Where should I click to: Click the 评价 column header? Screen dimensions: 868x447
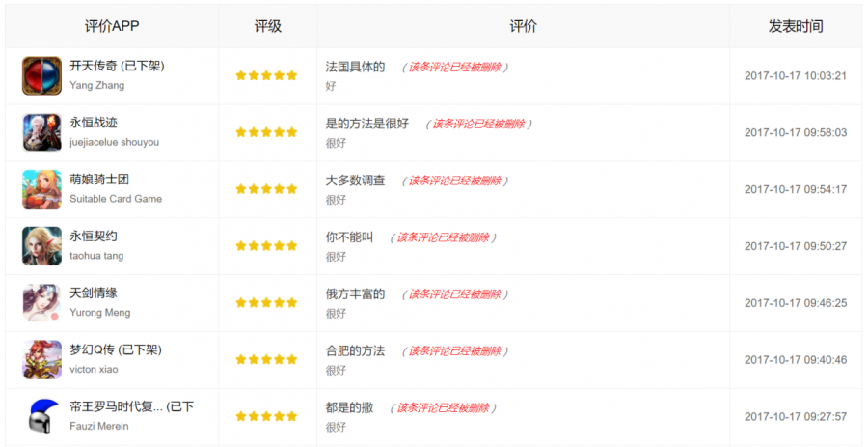point(523,27)
